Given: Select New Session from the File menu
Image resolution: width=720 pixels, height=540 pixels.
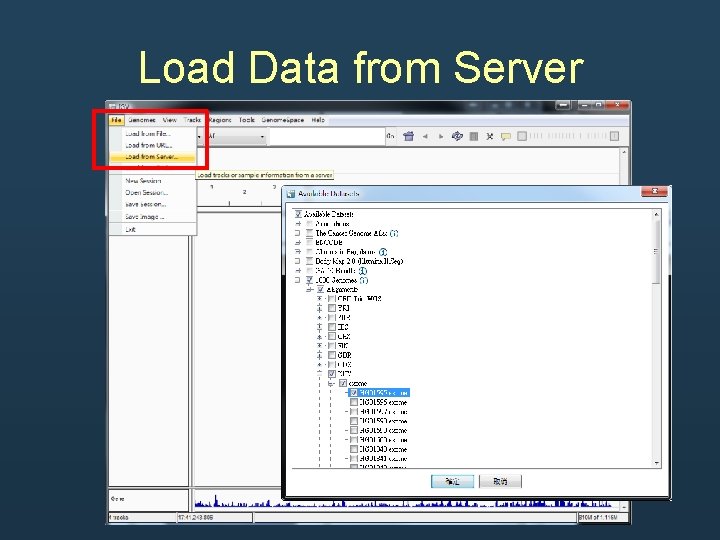Looking at the screenshot, I should point(152,181).
